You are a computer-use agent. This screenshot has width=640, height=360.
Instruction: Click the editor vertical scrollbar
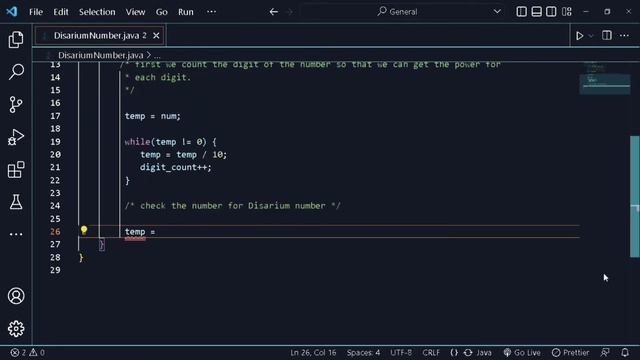(635, 196)
